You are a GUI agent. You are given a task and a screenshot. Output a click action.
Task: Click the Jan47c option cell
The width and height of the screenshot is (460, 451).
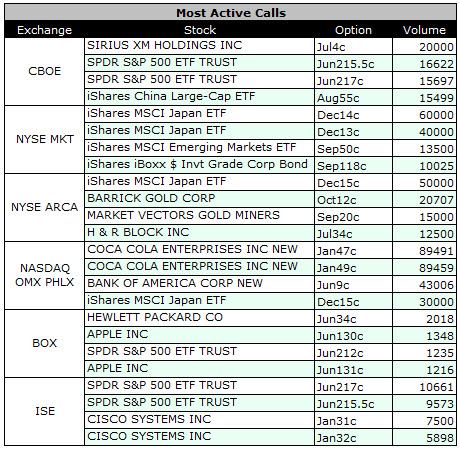coord(353,250)
